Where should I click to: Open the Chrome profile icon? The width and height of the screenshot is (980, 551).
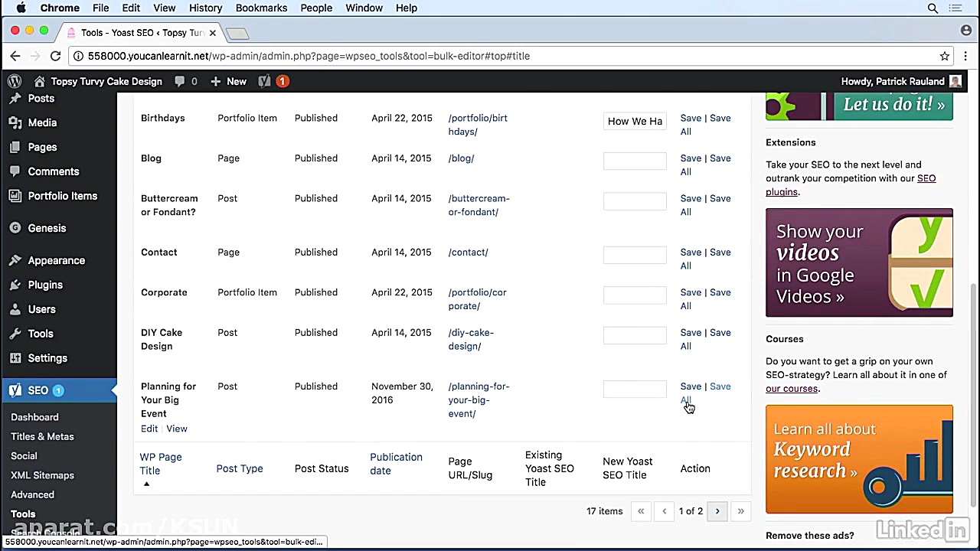(966, 31)
